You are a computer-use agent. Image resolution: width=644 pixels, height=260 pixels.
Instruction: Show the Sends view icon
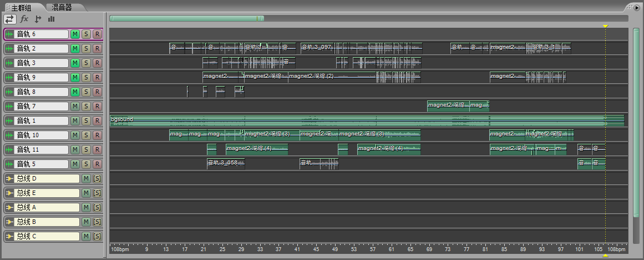[x=38, y=19]
